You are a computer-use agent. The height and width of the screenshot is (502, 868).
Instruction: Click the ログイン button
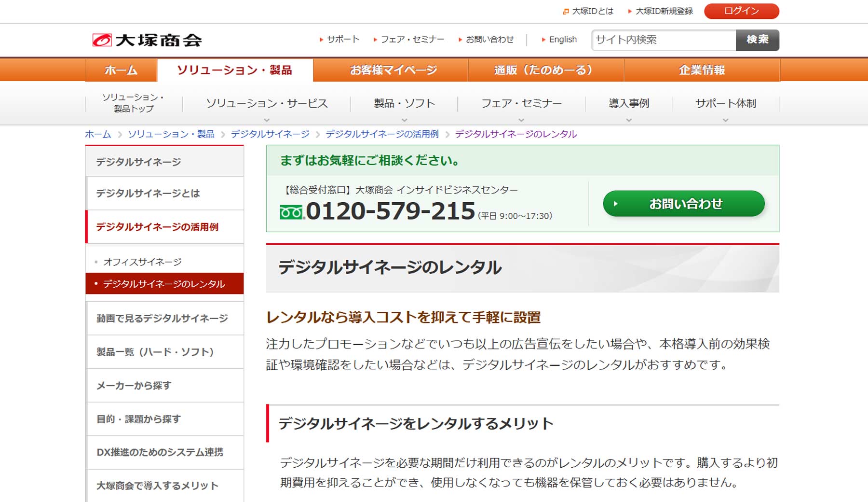point(742,11)
